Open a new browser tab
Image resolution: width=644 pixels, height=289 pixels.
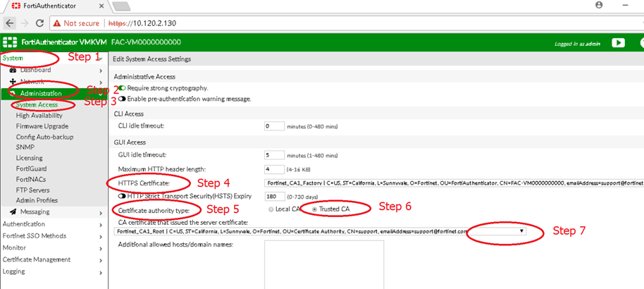pyautogui.click(x=121, y=6)
